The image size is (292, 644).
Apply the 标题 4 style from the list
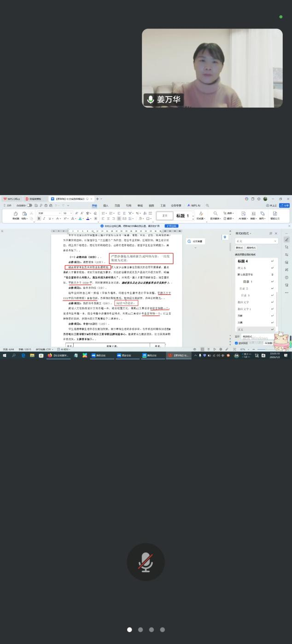(243, 261)
